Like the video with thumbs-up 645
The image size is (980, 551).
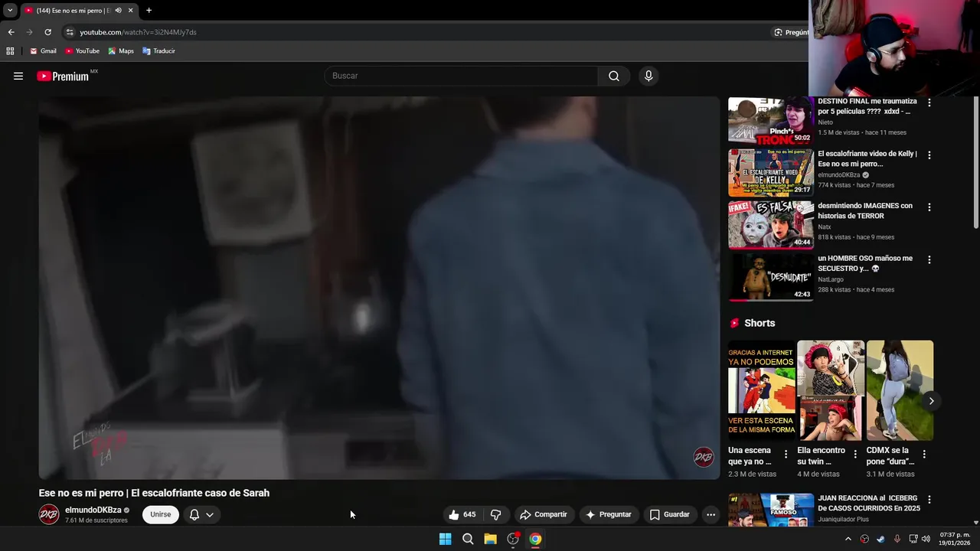click(x=462, y=514)
